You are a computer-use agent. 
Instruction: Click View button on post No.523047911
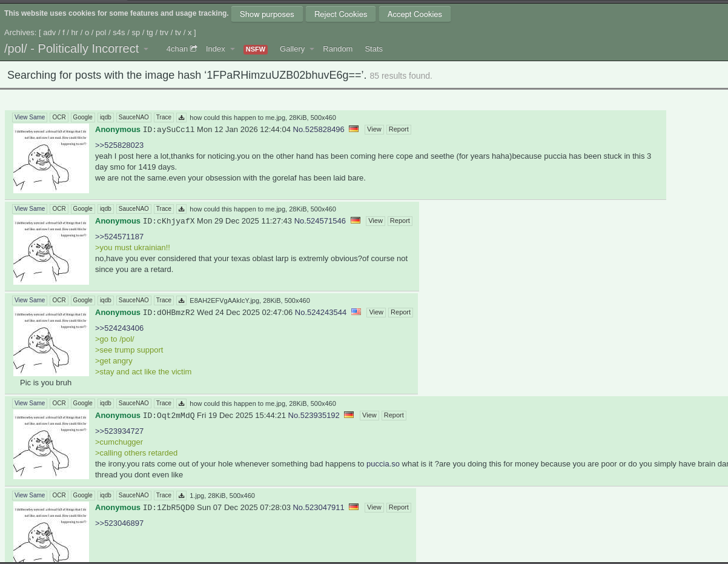pyautogui.click(x=374, y=508)
